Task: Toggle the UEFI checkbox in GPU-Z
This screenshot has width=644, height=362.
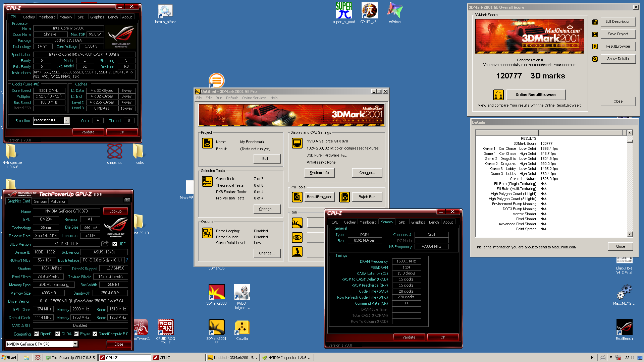Action: [x=115, y=244]
